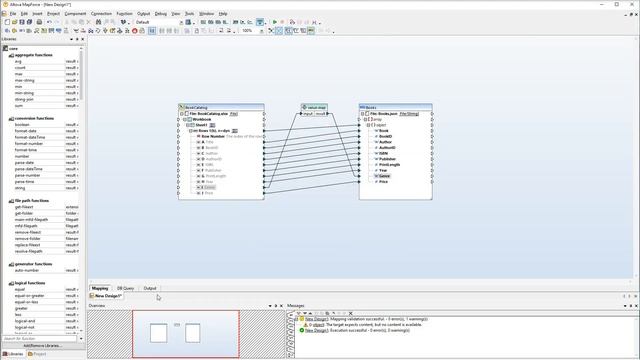Image resolution: width=640 pixels, height=360 pixels.
Task: Click the Save All toolbar icon
Action: coord(29,22)
